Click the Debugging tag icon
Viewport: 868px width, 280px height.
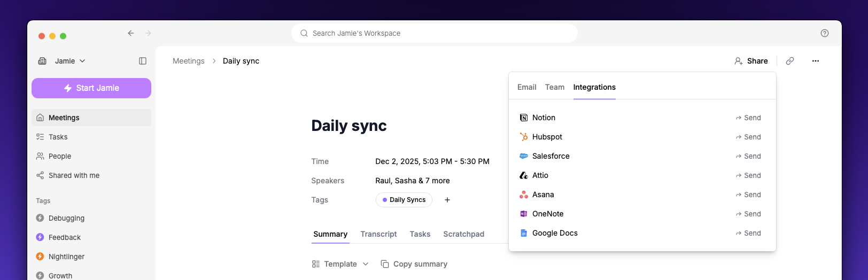pos(40,218)
